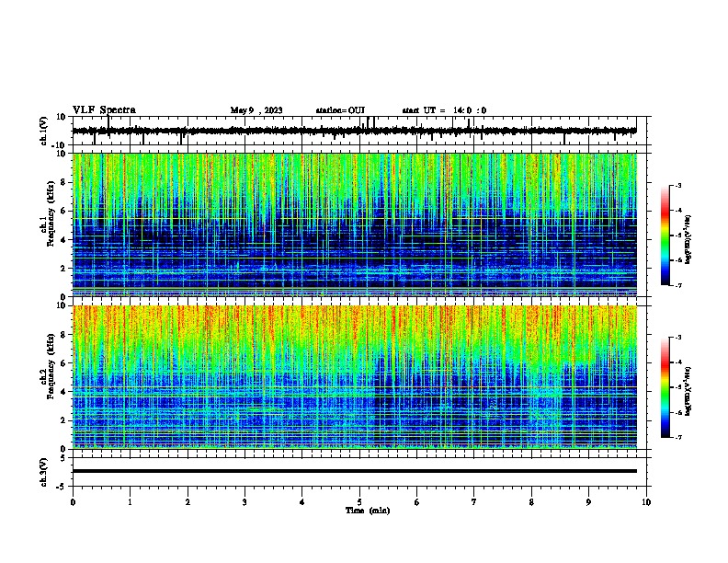The image size is (728, 563).
Task: Click the "VLF Spectra" title text
Action: click(104, 110)
